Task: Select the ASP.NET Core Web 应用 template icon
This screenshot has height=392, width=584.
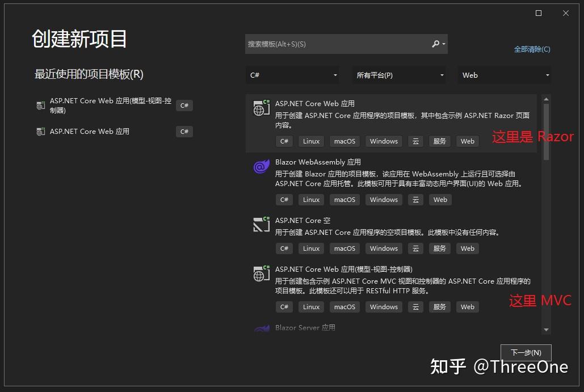Action: point(261,108)
